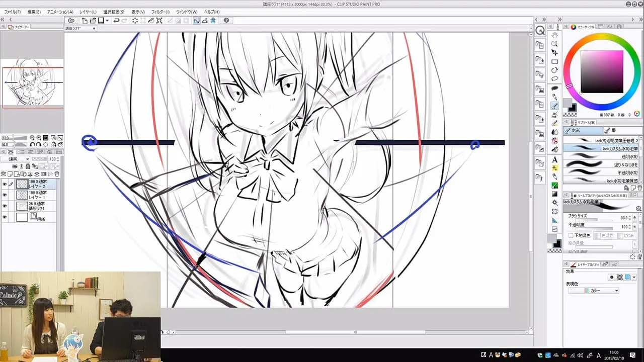Click the にじみ button in tool properties
This screenshot has height=362, width=644.
coord(629,235)
